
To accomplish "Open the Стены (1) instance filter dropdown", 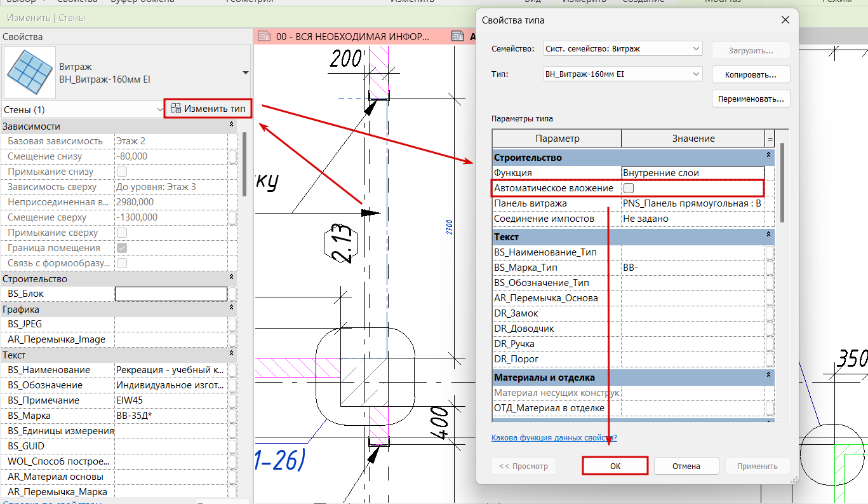I will pyautogui.click(x=159, y=110).
